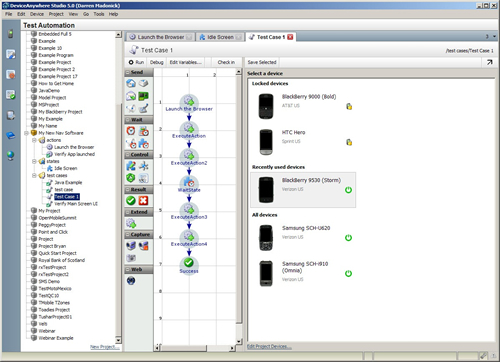Viewport: 500px width, 362px height.
Task: Click Edit Variables... button
Action: point(185,62)
